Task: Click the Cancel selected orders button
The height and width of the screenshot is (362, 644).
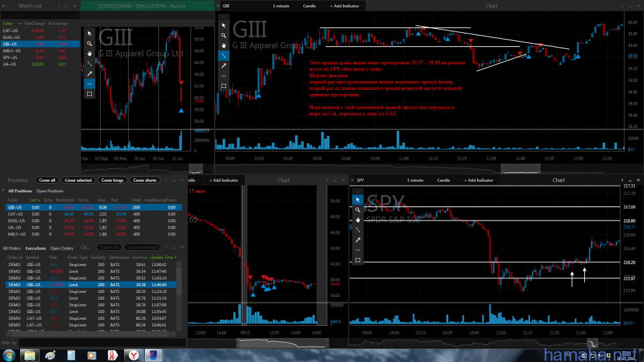Action: (x=142, y=247)
